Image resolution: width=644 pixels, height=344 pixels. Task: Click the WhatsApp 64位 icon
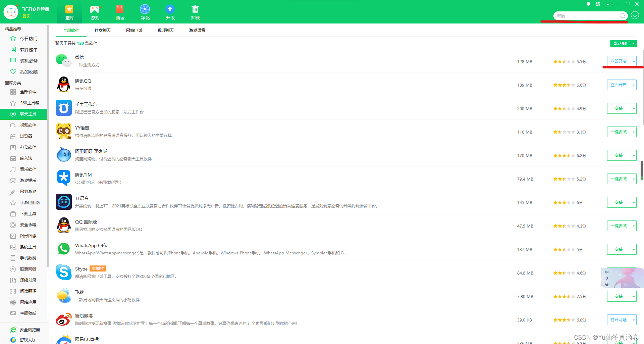(63, 249)
